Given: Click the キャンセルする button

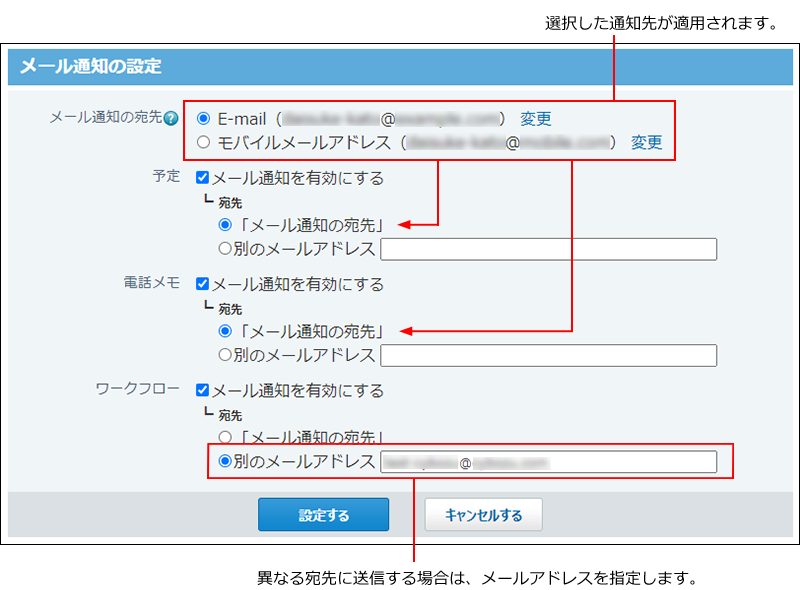Looking at the screenshot, I should pyautogui.click(x=484, y=514).
